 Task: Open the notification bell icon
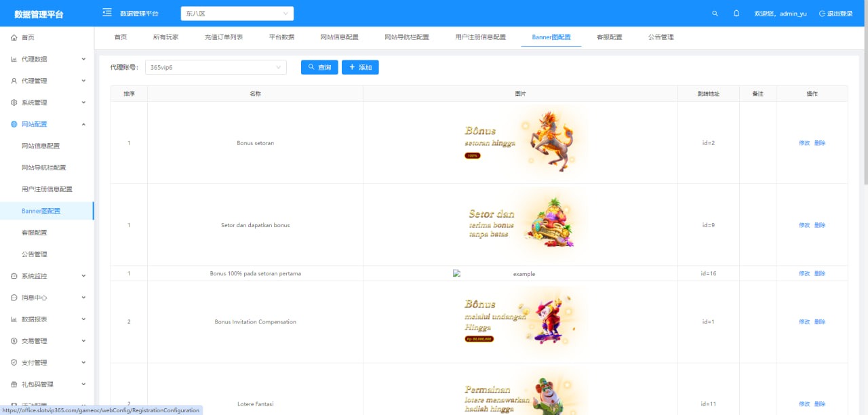pyautogui.click(x=736, y=14)
